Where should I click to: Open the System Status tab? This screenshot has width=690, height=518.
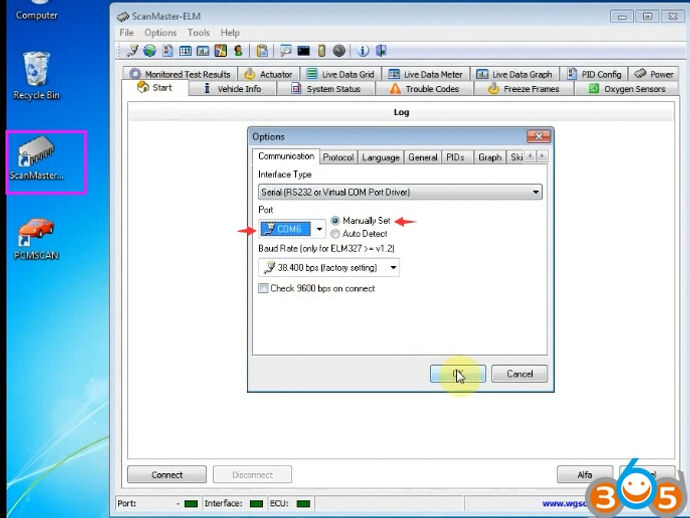tap(326, 89)
